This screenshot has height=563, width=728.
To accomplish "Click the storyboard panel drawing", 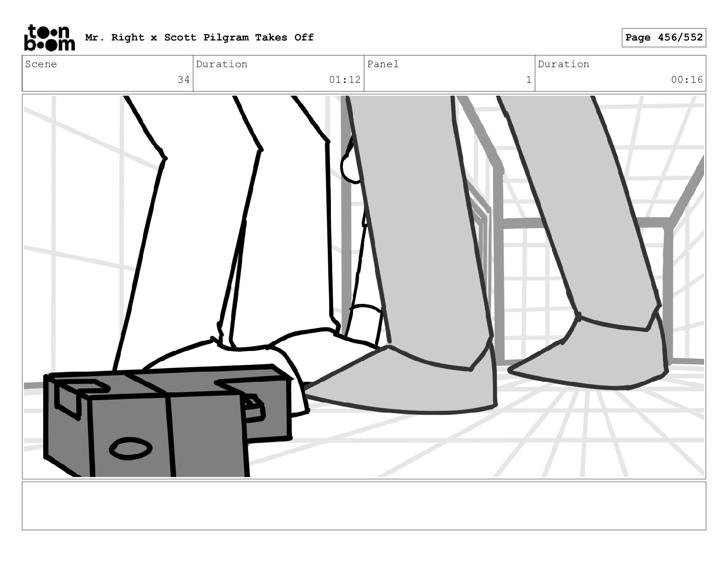I will 364,287.
